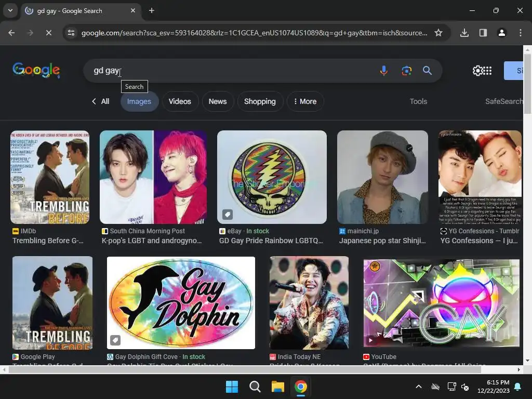Viewport: 532px width, 399px height.
Task: Open Chrome profile menu
Action: tap(502, 33)
